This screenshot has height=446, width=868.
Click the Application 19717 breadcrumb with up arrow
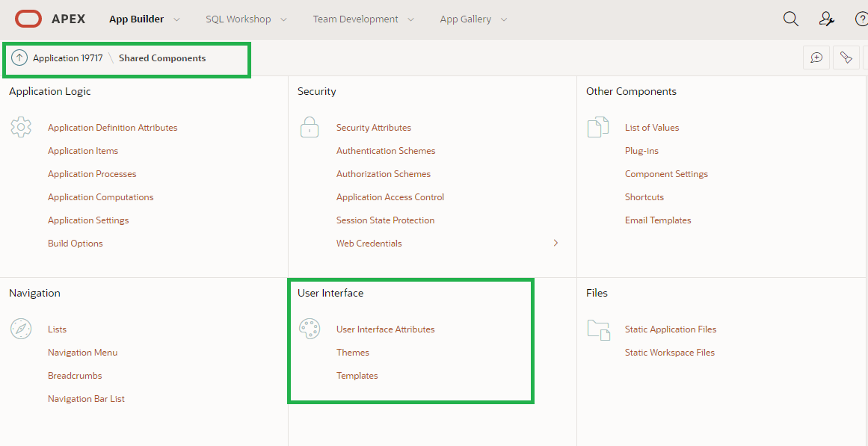pyautogui.click(x=66, y=58)
